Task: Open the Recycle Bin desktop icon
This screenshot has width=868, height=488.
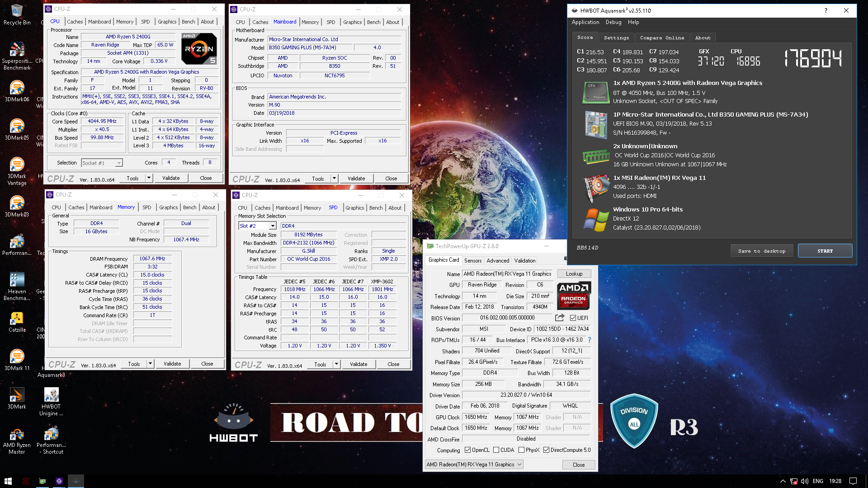Action: point(17,15)
